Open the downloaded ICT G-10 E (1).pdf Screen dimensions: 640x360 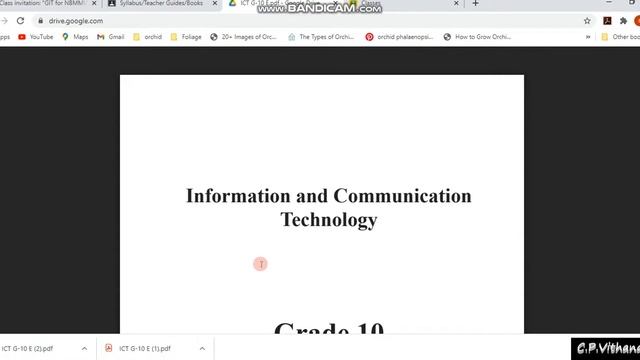[144, 349]
